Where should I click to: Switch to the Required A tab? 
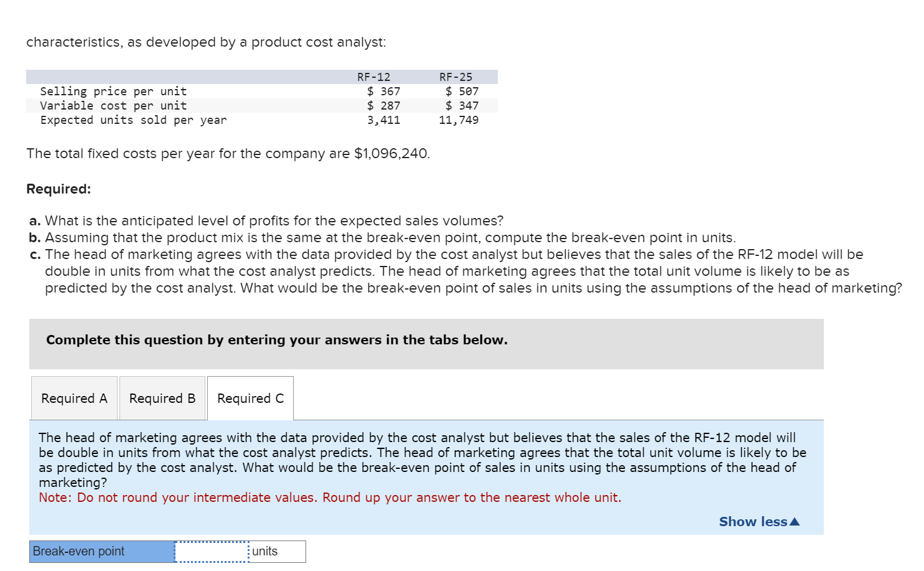tap(73, 398)
